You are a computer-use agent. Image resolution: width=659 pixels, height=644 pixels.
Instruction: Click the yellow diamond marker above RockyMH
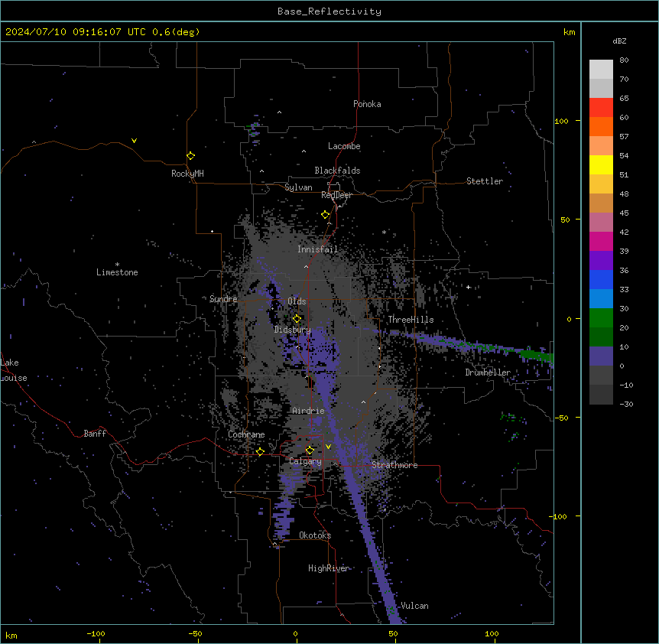(x=191, y=156)
